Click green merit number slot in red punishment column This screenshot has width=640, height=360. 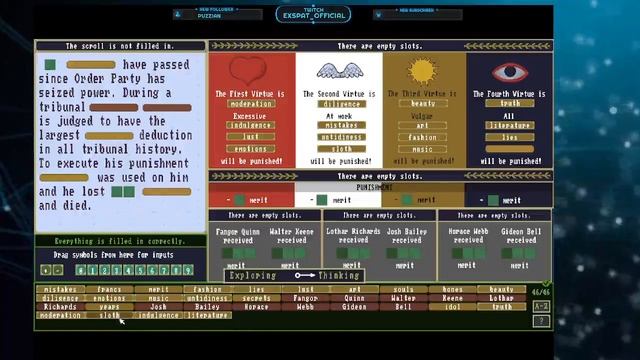(240, 200)
